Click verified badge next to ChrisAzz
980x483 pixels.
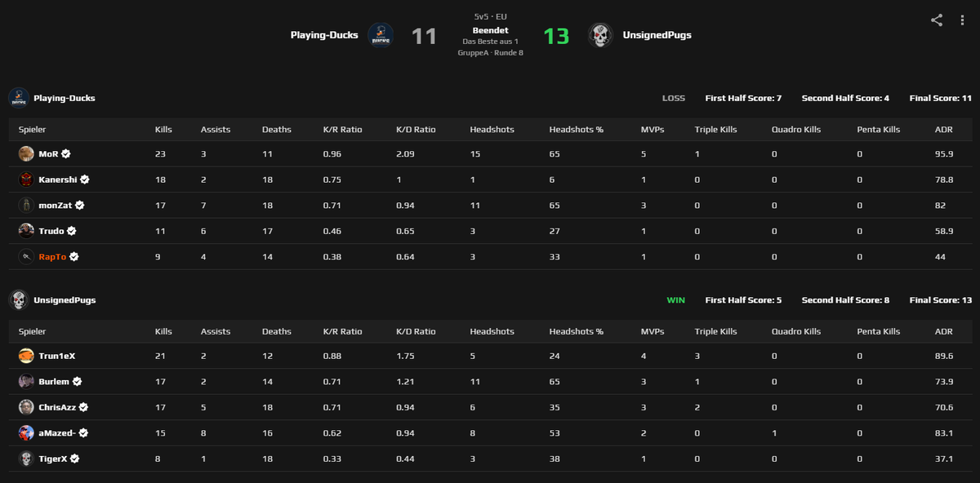(84, 407)
